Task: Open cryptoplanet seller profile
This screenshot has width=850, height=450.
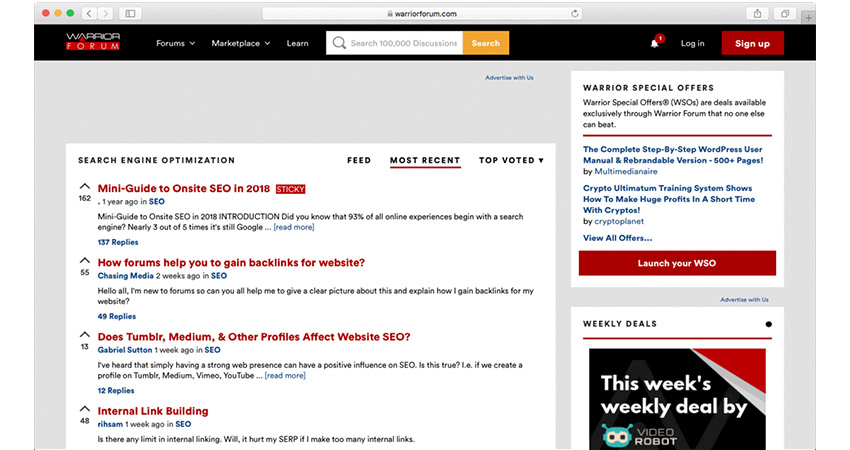Action: pos(619,221)
